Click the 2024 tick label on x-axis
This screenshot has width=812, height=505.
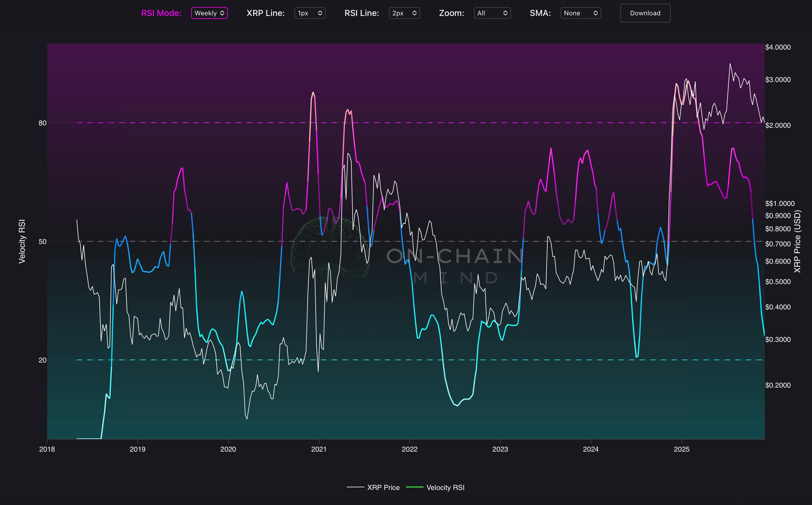tap(590, 449)
